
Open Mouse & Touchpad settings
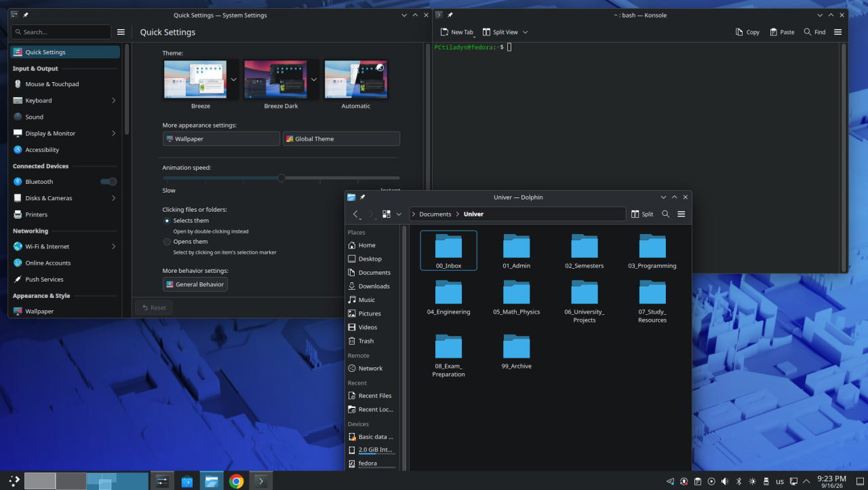[66, 84]
